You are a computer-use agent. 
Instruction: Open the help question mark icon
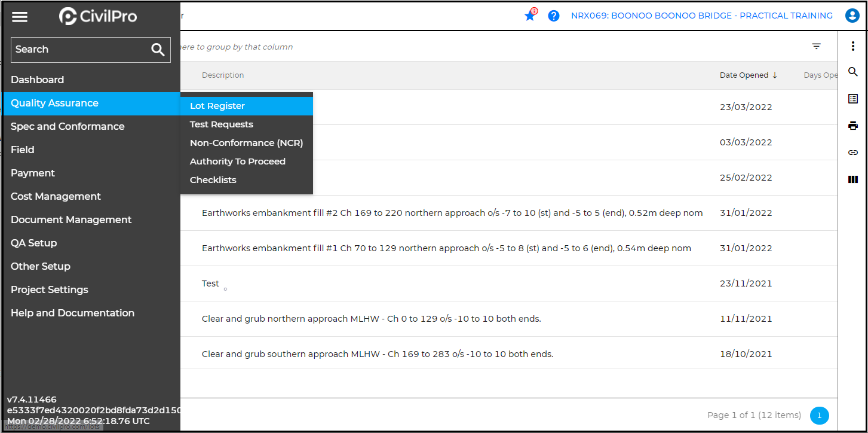(x=554, y=16)
